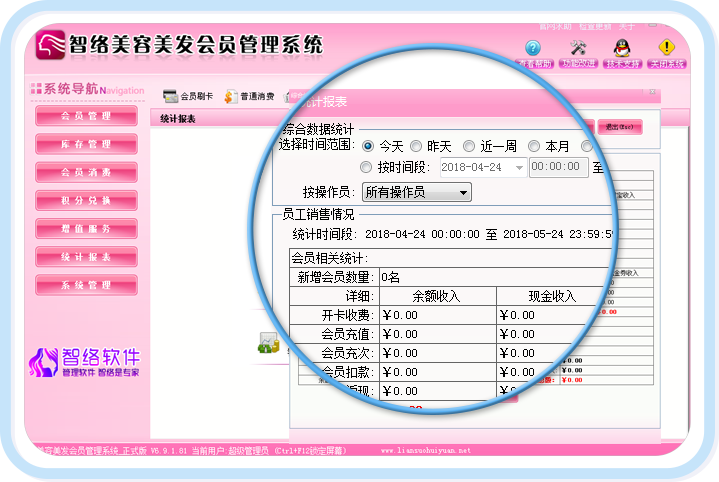Screen dimensions: 719x482
Task: Select the 昨天 time range option
Action: [x=416, y=146]
